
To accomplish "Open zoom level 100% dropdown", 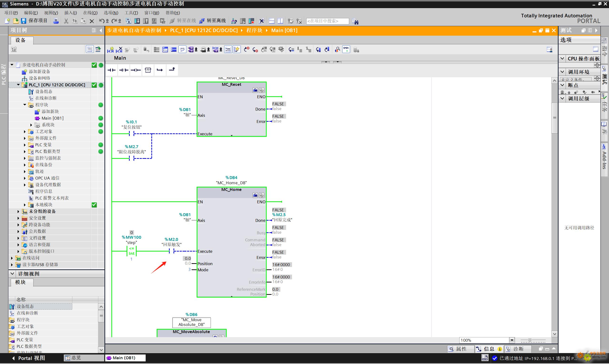I will coord(512,340).
